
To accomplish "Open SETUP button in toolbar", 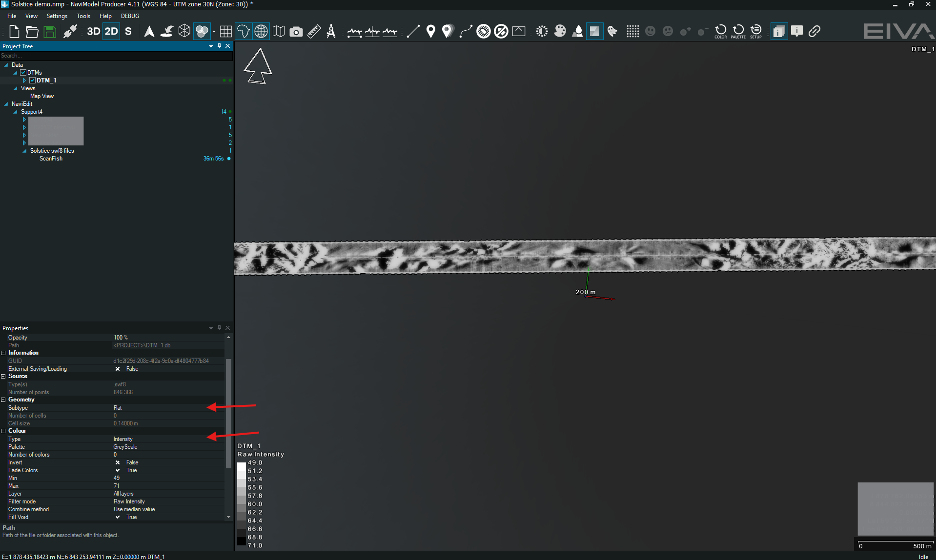I will click(x=756, y=32).
